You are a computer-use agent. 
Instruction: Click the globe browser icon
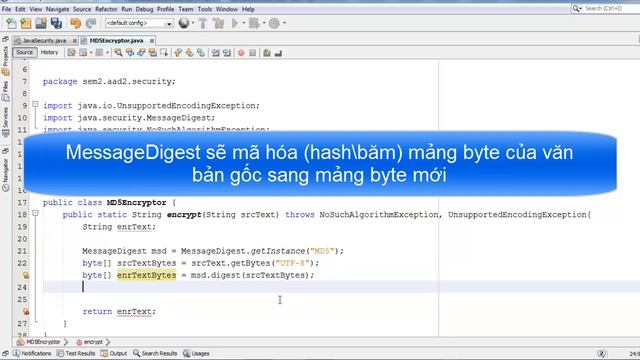click(184, 23)
